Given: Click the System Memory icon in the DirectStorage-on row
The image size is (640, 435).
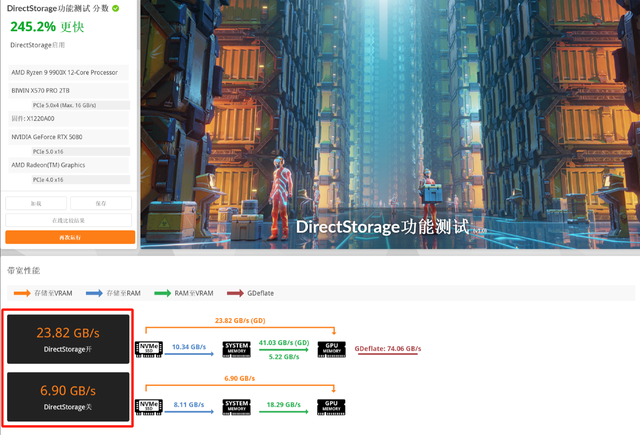Looking at the screenshot, I should pos(237,349).
